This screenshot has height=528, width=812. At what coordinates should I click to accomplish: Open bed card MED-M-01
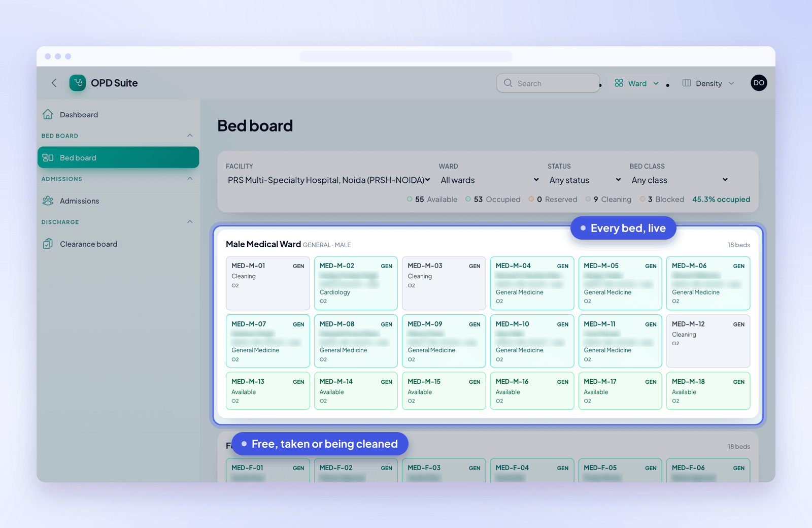268,283
